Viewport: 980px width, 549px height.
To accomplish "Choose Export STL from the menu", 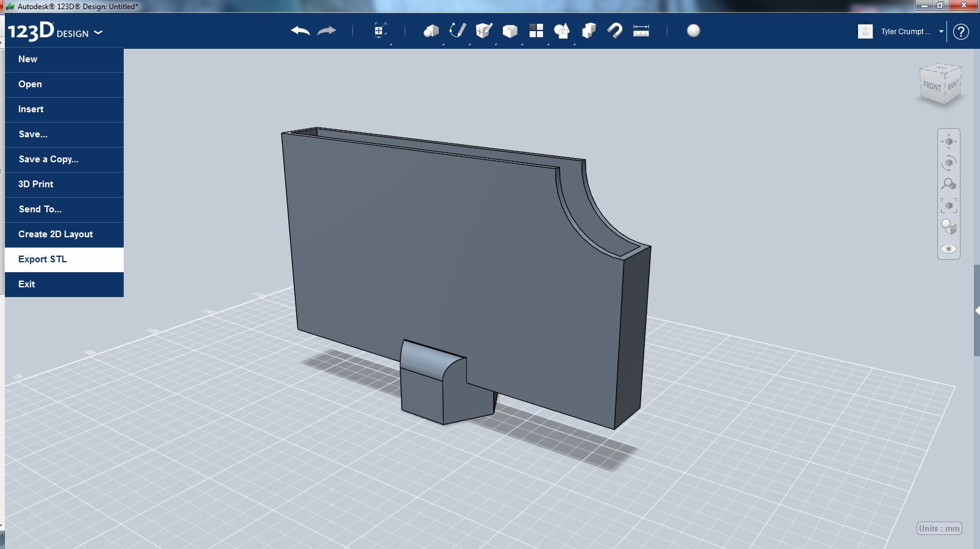I will (64, 260).
